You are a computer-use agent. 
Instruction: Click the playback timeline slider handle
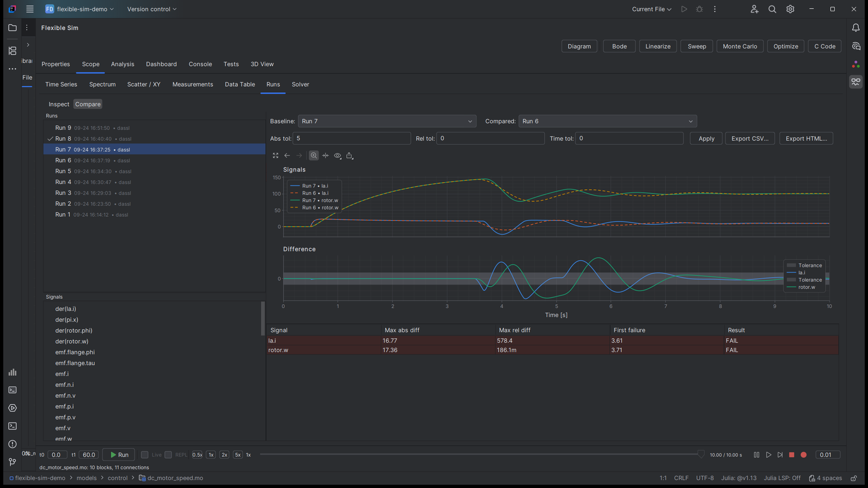pyautogui.click(x=701, y=454)
